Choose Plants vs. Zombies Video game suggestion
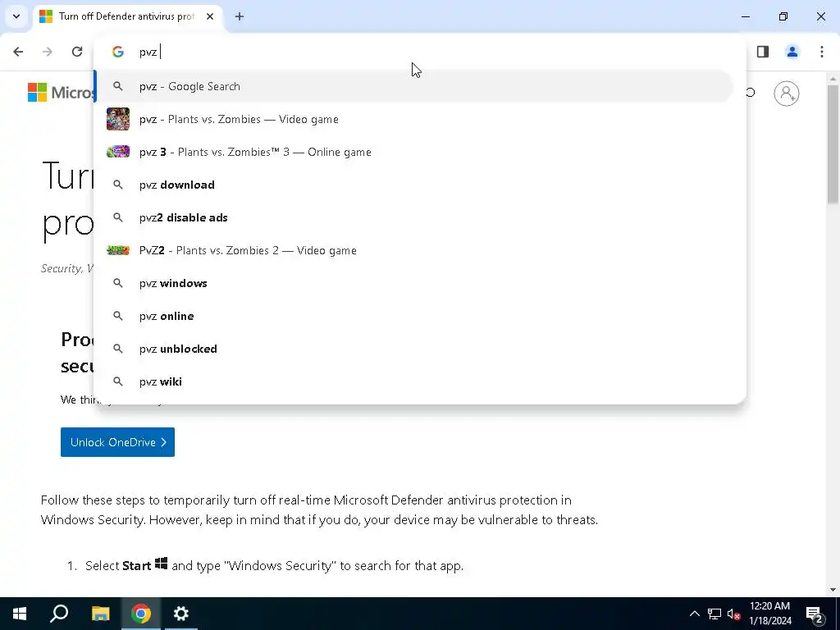 tap(413, 119)
